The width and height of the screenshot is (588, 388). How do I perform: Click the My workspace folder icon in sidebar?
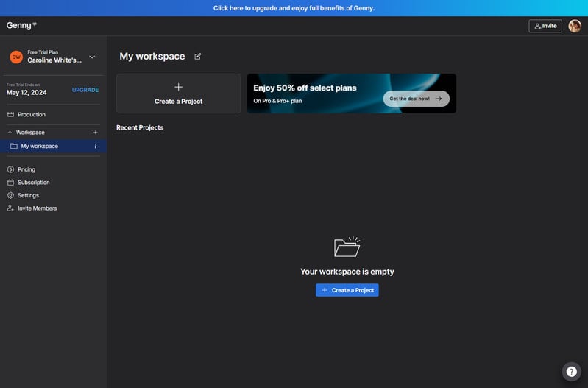tap(13, 146)
